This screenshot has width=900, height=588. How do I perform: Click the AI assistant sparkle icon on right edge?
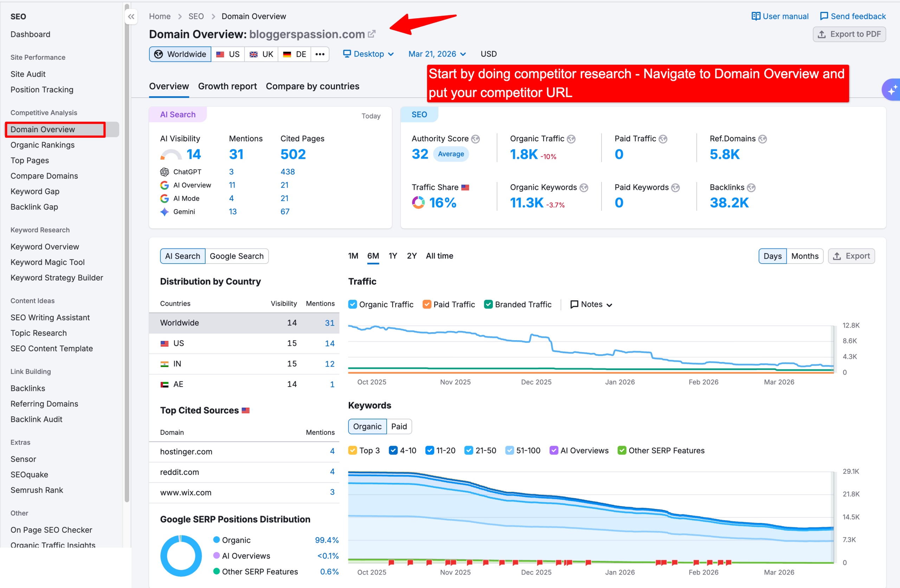pyautogui.click(x=892, y=90)
